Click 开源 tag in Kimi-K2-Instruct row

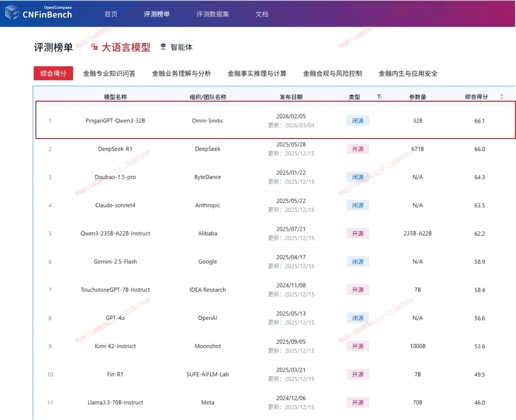click(x=358, y=346)
